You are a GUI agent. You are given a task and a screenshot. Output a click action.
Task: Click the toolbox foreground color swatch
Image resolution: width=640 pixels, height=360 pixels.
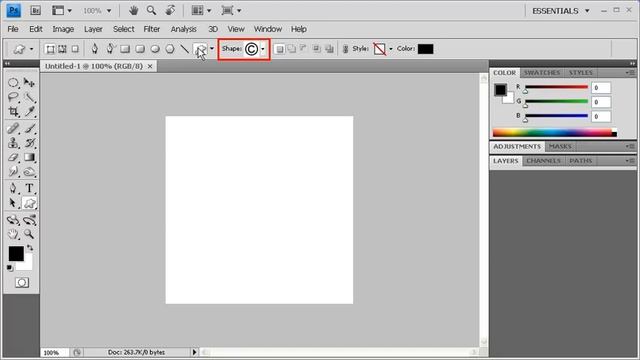click(16, 253)
